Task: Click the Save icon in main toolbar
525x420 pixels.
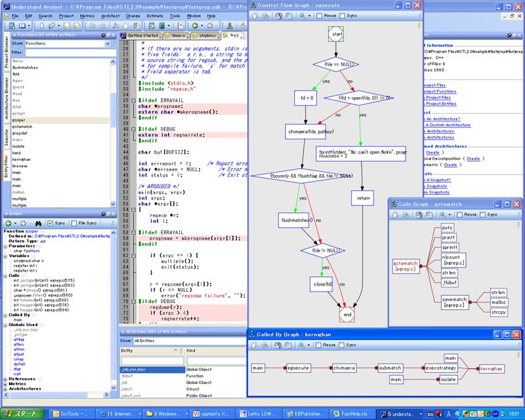Action: tap(67, 26)
